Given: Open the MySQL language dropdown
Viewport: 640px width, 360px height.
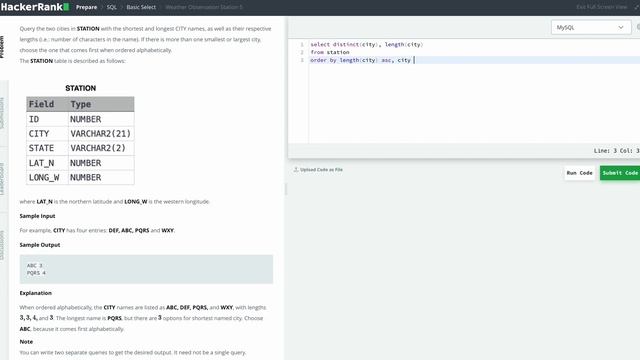Looking at the screenshot, I should [591, 27].
